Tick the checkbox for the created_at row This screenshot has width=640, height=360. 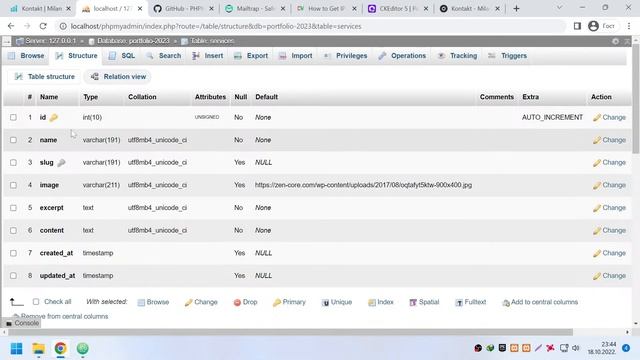click(x=13, y=253)
